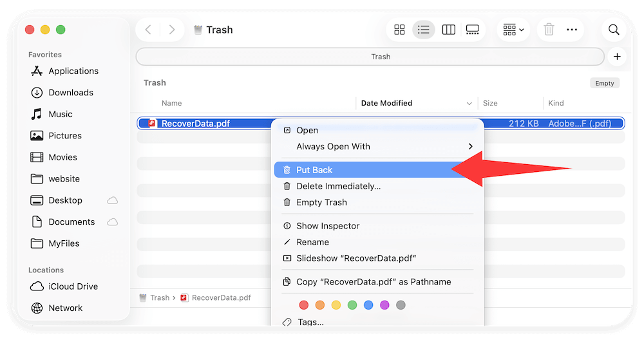Image resolution: width=644 pixels, height=338 pixels.
Task: Click the iCloud status icon beside Desktop
Action: 113,200
